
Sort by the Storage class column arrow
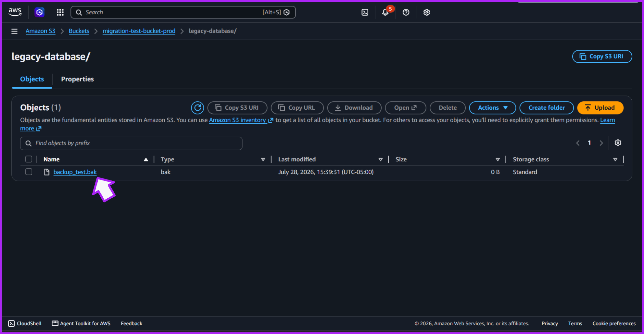point(615,159)
